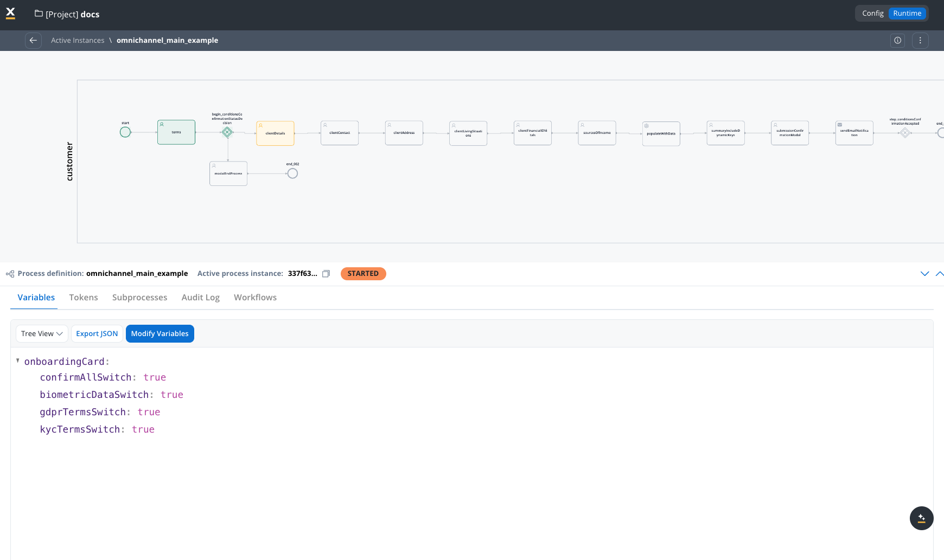Open the three-dot options menu
Viewport: 944px width, 560px height.
920,41
